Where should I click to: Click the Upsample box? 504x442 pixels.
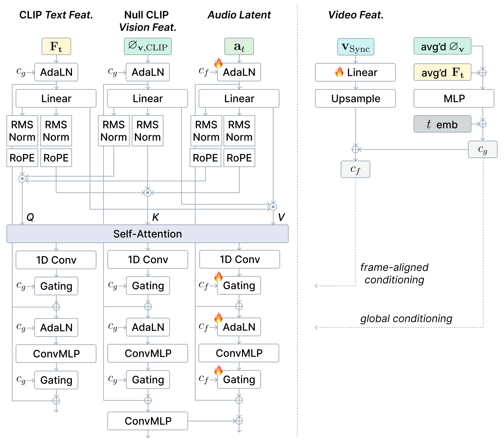point(355,99)
